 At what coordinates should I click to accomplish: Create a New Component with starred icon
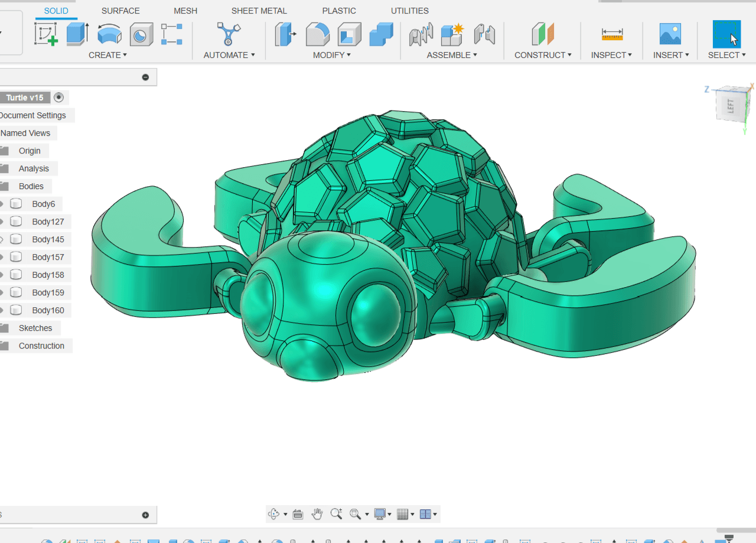point(453,34)
